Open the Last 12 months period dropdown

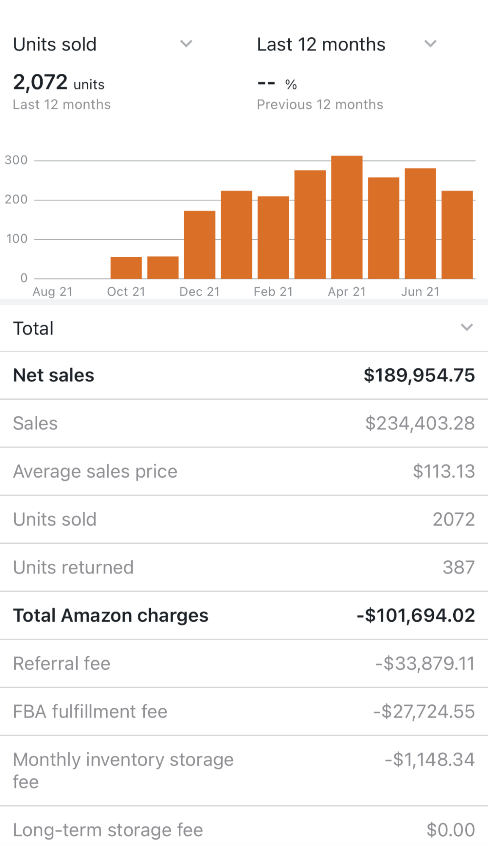tap(430, 44)
